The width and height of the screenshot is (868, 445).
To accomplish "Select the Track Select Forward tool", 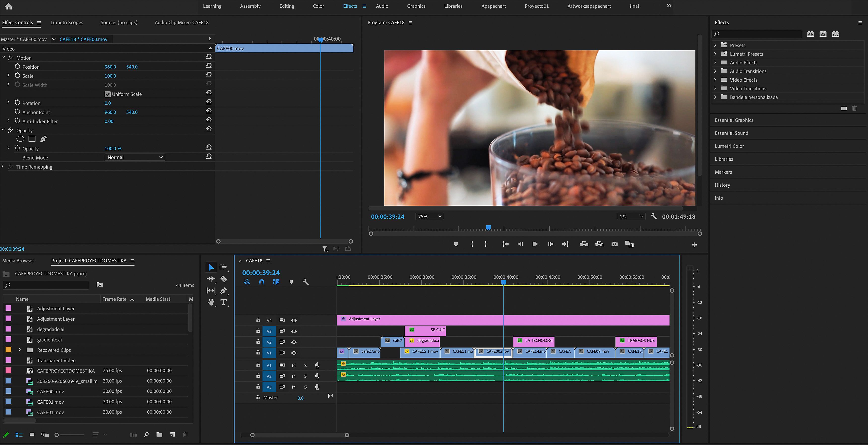I will [223, 267].
